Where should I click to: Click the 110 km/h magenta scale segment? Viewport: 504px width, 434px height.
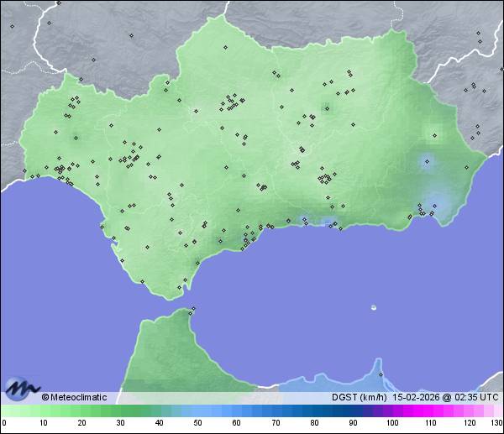tap(430, 410)
